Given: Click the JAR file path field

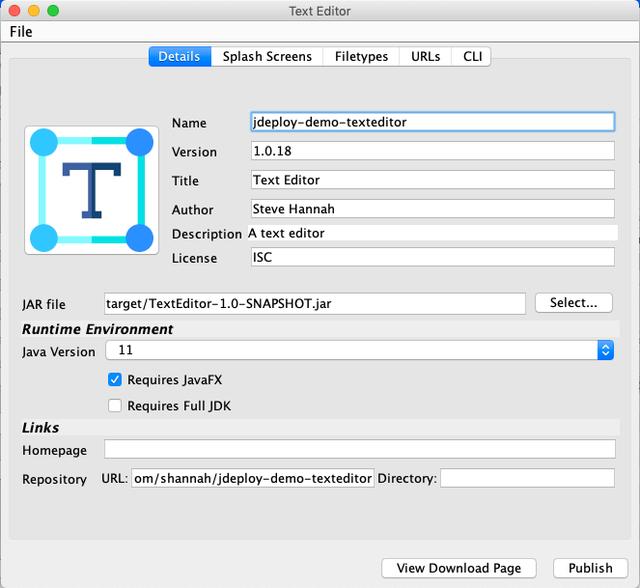Looking at the screenshot, I should click(x=315, y=304).
